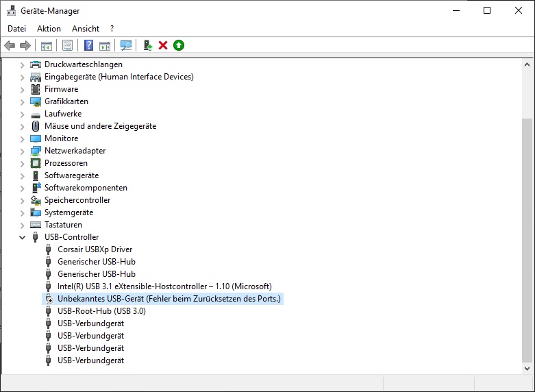Click the USB-Root-Hub (USB 3.0) device icon
535x392 pixels.
pos(49,311)
